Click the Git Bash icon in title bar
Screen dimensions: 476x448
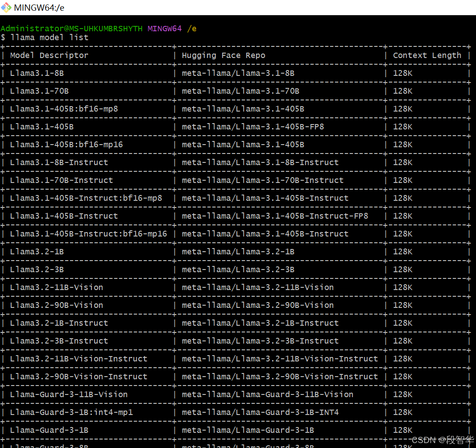click(x=6, y=8)
